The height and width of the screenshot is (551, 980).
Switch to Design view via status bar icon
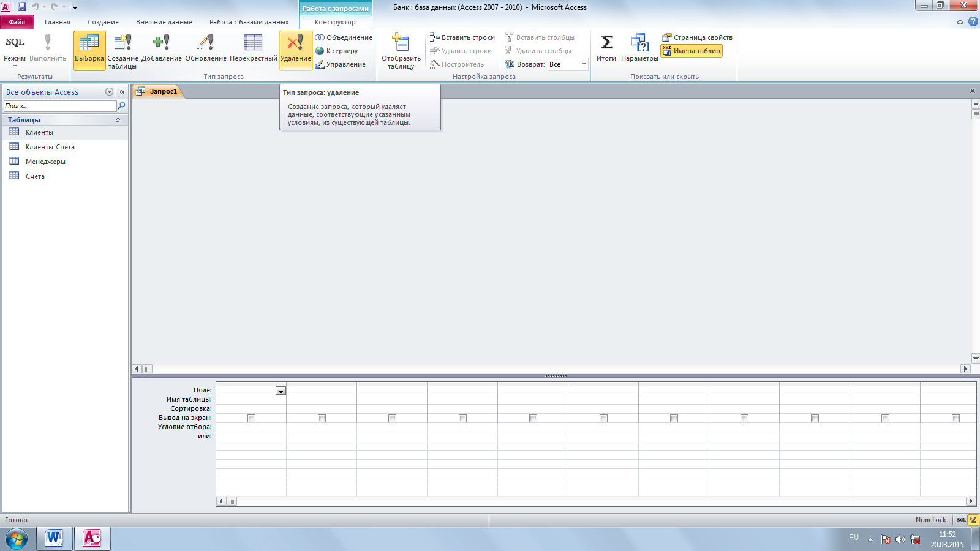point(973,520)
